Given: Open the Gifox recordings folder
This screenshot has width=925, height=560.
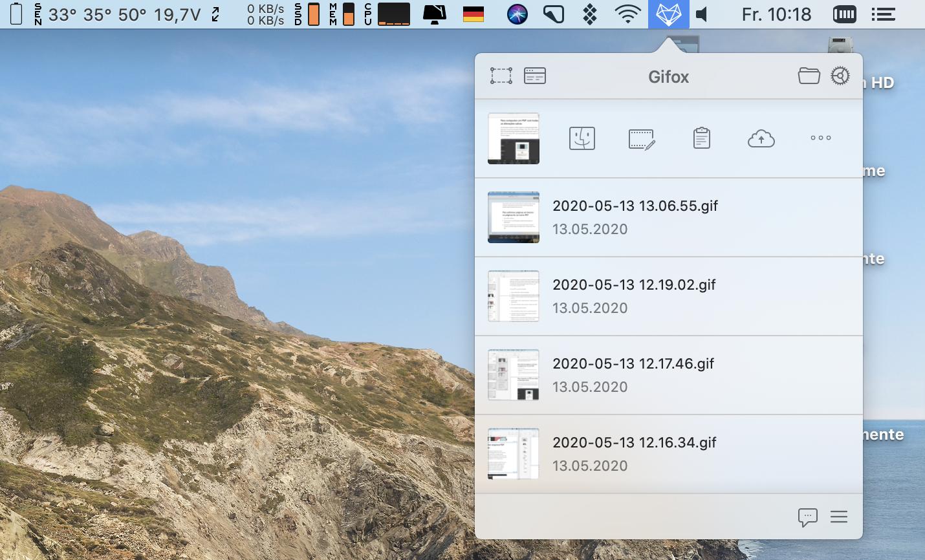Looking at the screenshot, I should click(809, 76).
